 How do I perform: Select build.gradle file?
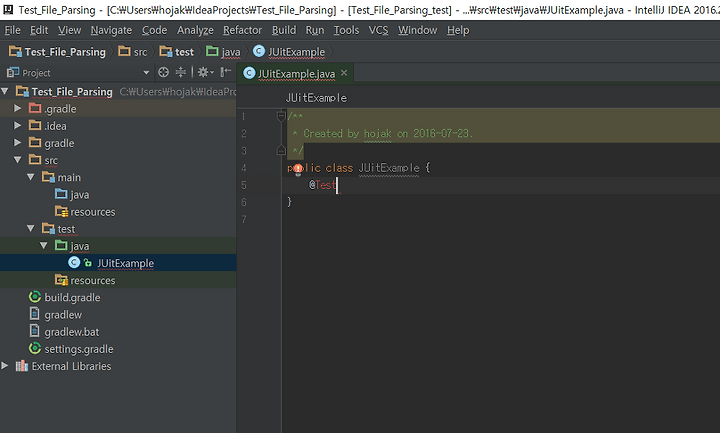[73, 298]
